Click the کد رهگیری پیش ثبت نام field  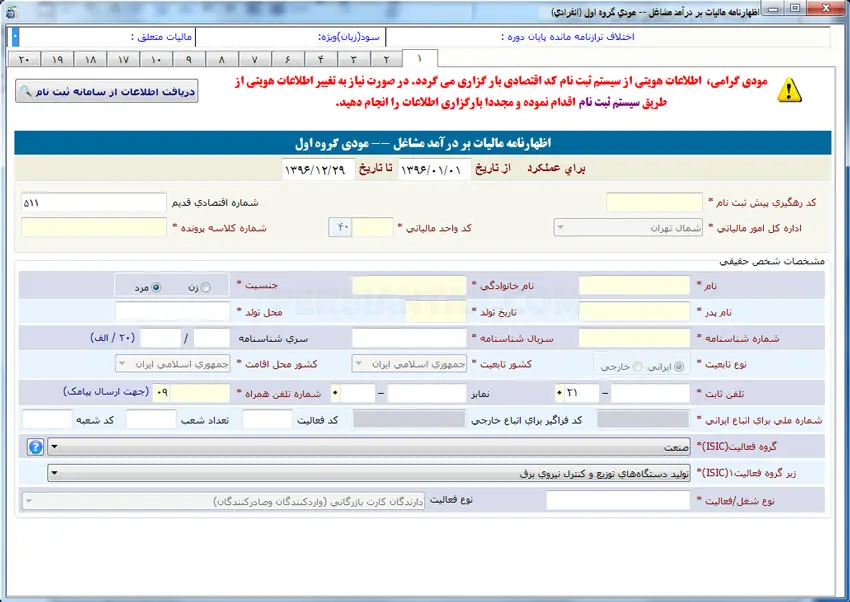pos(654,202)
